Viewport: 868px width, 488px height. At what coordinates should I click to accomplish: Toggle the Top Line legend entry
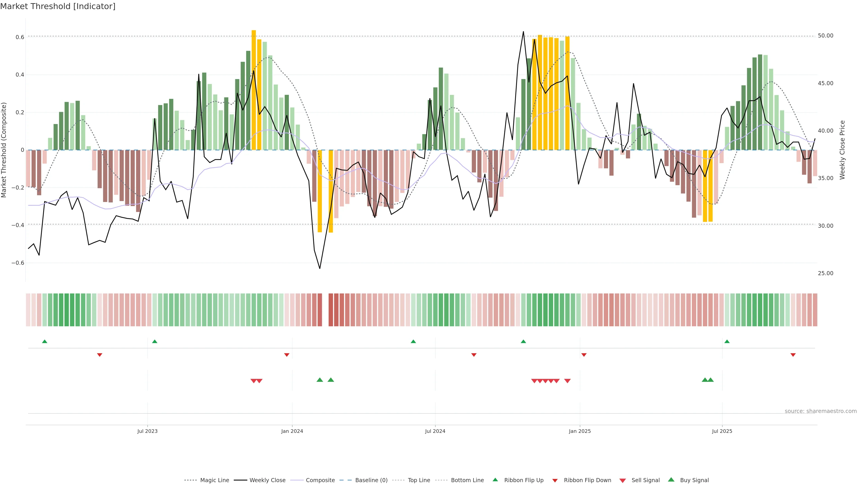coord(419,480)
